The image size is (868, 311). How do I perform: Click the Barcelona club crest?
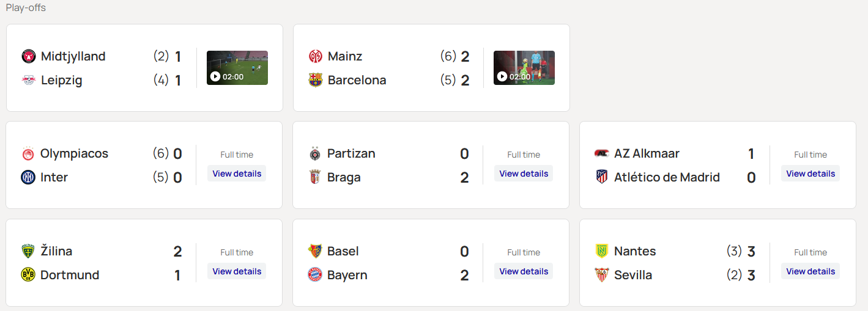point(315,80)
